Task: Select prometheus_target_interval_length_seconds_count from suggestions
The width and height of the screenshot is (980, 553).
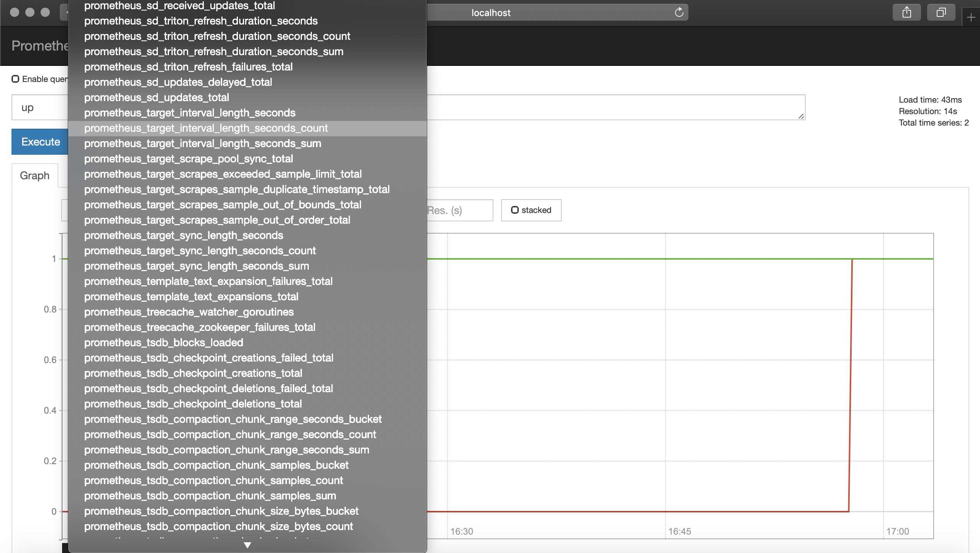Action: (206, 128)
